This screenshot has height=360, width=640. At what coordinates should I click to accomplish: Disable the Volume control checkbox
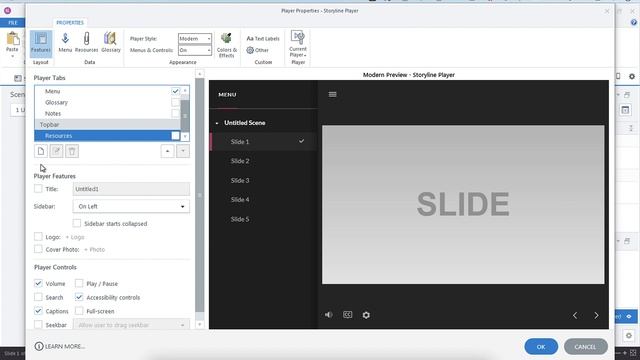click(38, 283)
